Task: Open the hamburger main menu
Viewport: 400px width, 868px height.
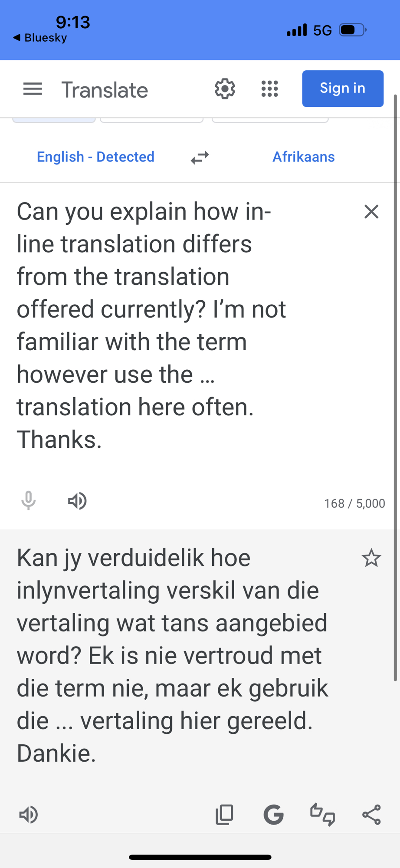Action: point(33,89)
